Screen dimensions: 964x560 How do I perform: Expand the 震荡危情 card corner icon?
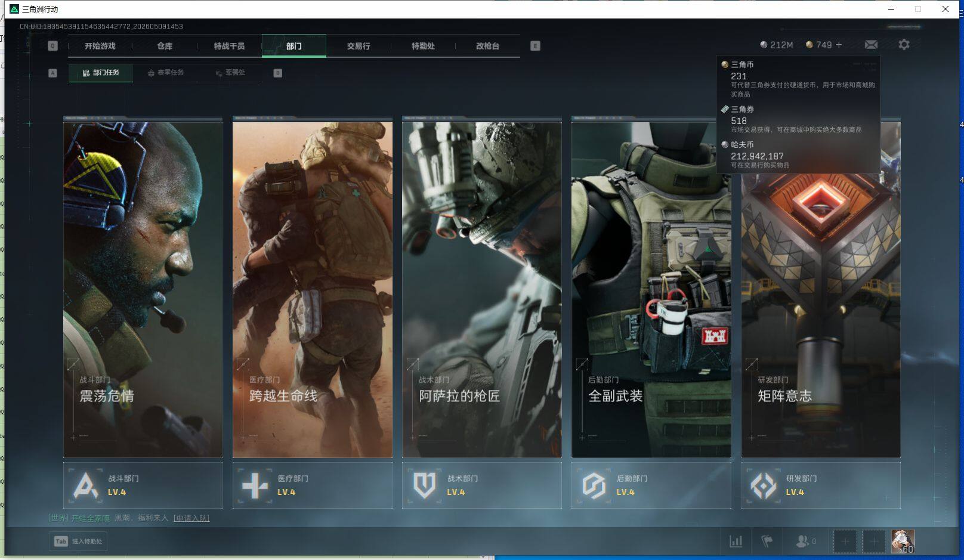73,364
